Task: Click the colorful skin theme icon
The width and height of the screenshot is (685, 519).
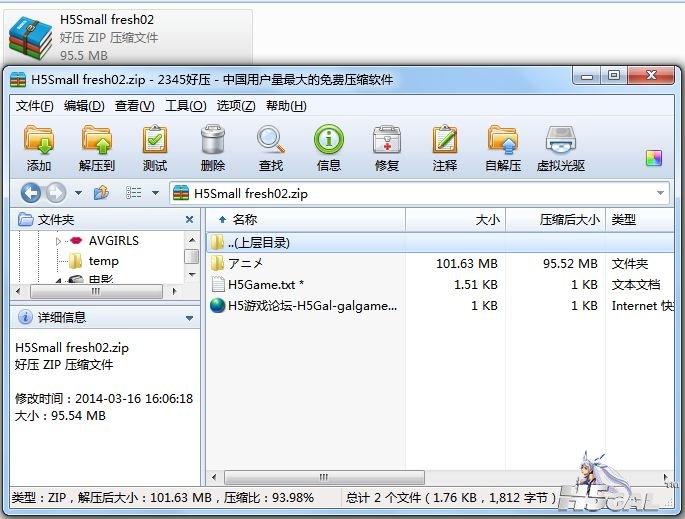Action: click(654, 158)
